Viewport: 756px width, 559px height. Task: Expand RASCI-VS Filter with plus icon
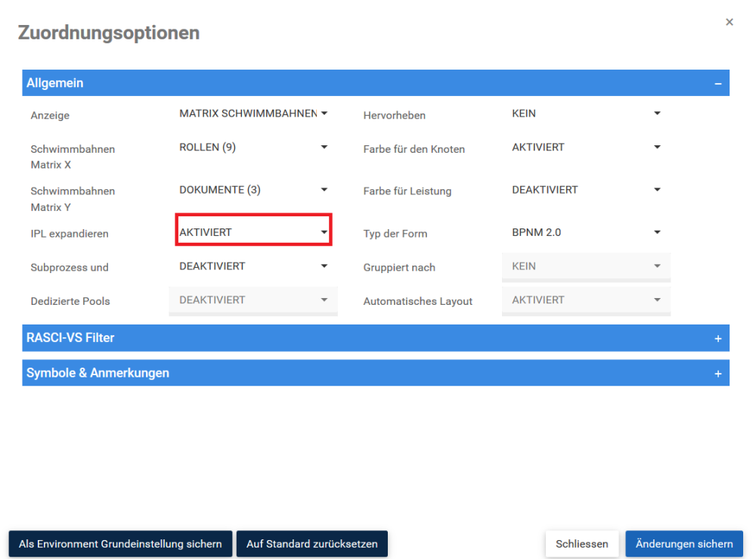pyautogui.click(x=717, y=339)
